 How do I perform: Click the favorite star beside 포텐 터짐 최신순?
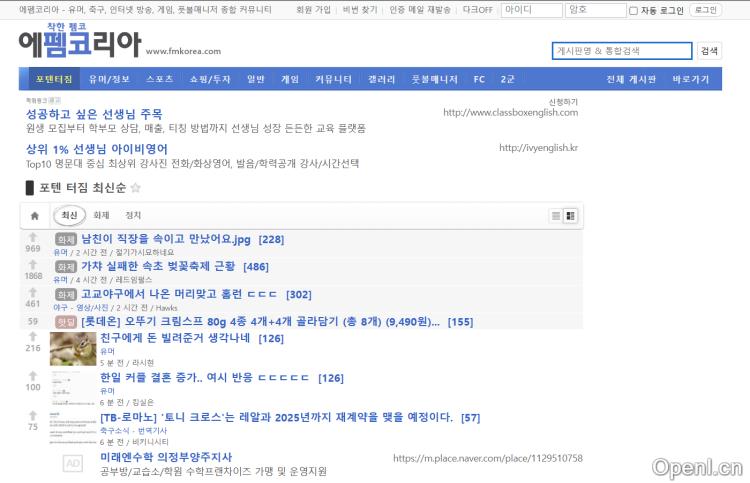tap(136, 188)
